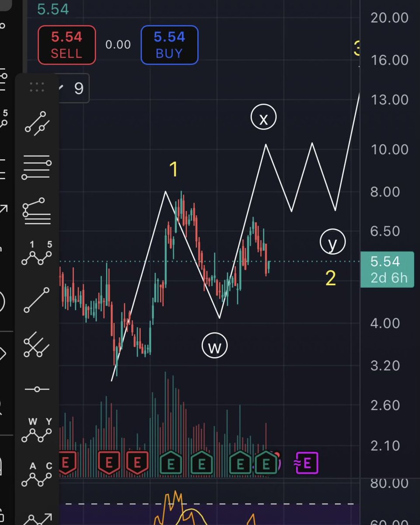Tap the 13.00 price axis label
420x525 pixels.
389,100
